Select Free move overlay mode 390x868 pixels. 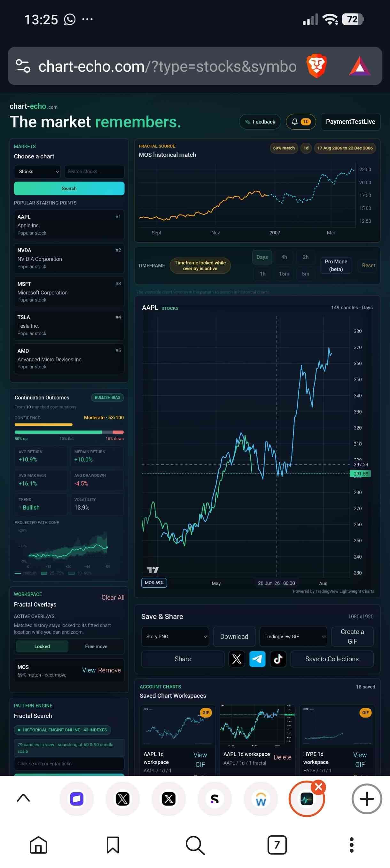click(x=96, y=646)
